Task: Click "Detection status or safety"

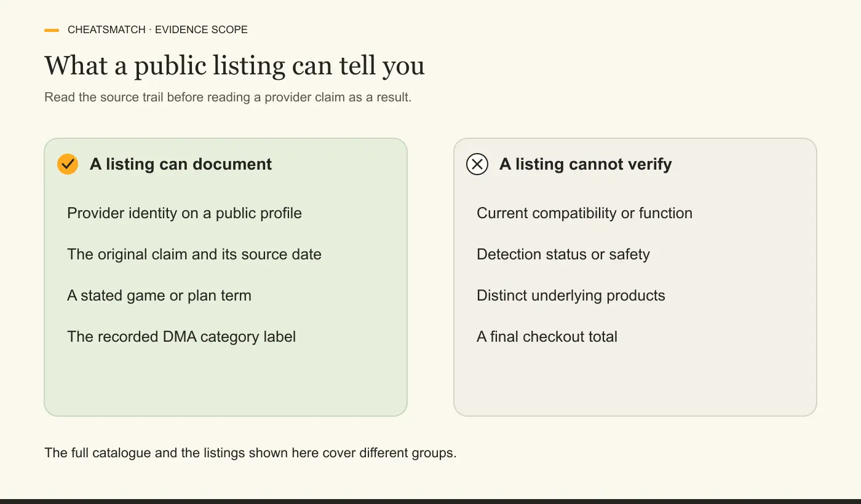Action: click(x=563, y=254)
